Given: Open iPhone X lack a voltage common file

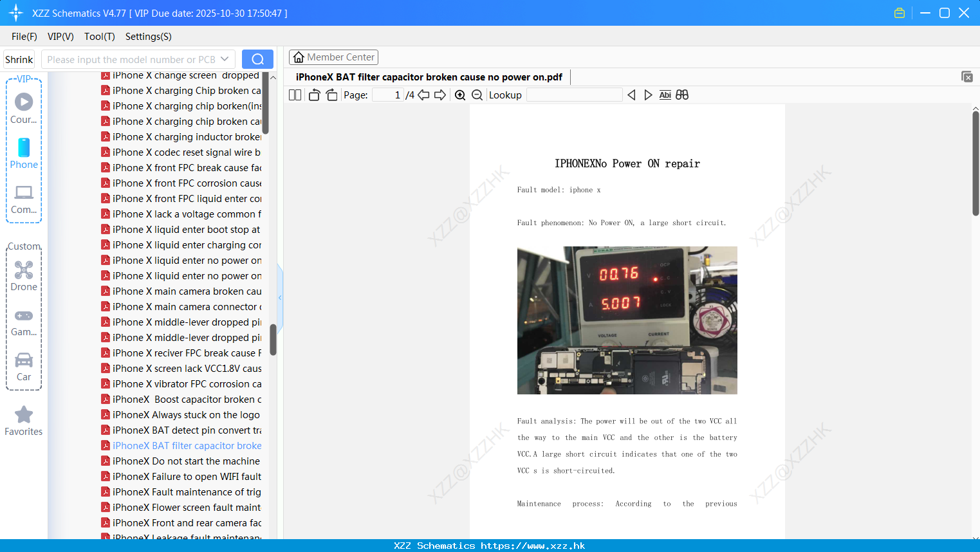Looking at the screenshot, I should click(x=181, y=214).
